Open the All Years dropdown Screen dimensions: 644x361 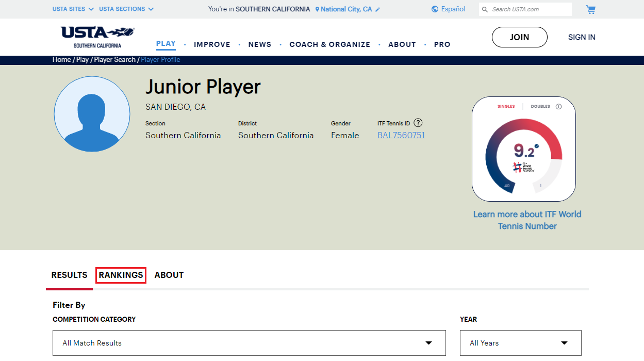[520, 342]
